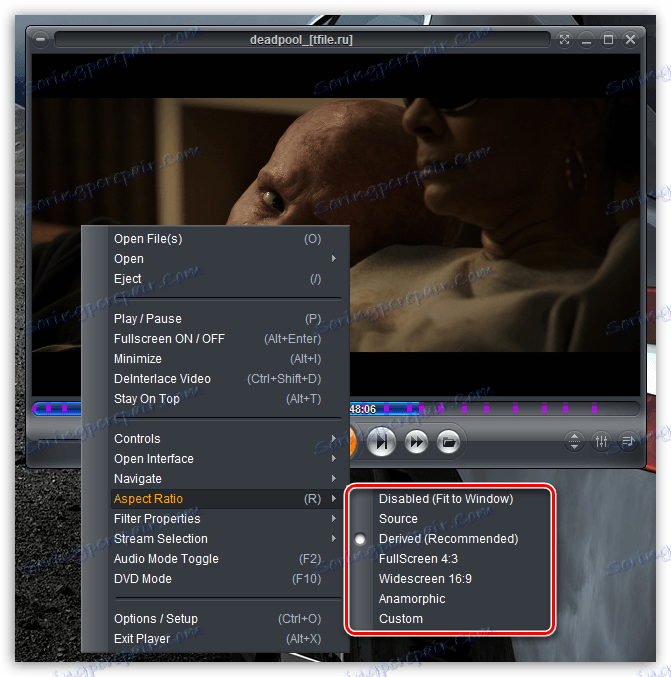Expand the Open submenu
Viewport: 671px width, 677px height.
(225, 259)
